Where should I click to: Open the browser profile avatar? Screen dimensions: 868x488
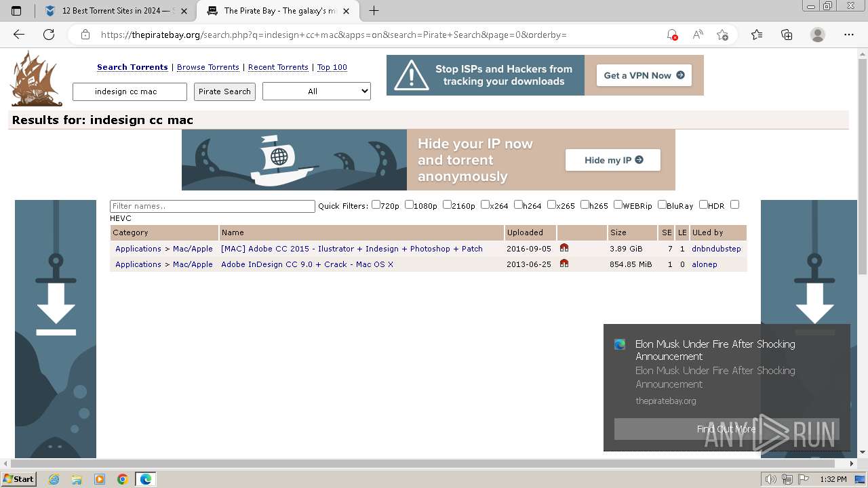click(x=818, y=35)
